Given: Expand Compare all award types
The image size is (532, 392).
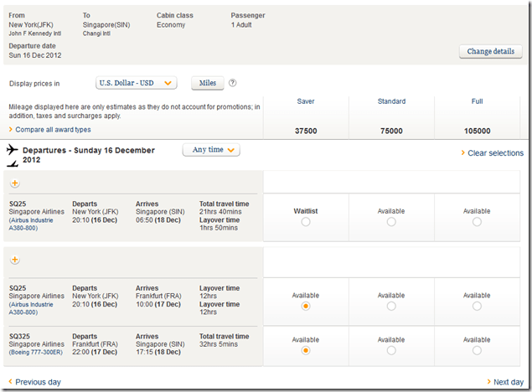Looking at the screenshot, I should (x=50, y=130).
